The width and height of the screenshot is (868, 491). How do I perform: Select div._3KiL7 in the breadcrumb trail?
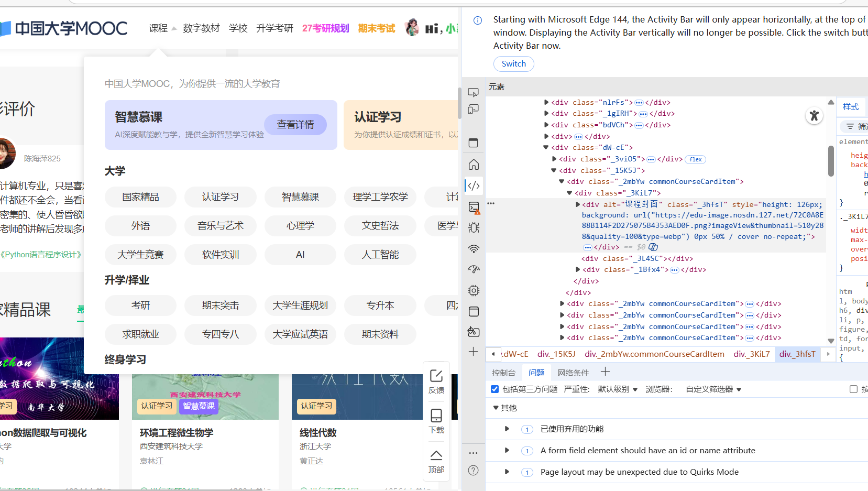point(752,354)
